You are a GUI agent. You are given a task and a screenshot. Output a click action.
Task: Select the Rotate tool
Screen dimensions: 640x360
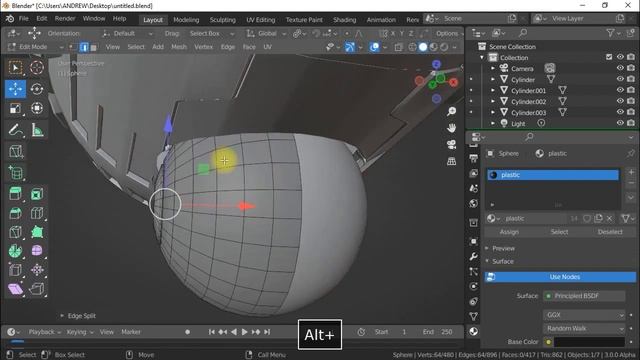click(37, 89)
